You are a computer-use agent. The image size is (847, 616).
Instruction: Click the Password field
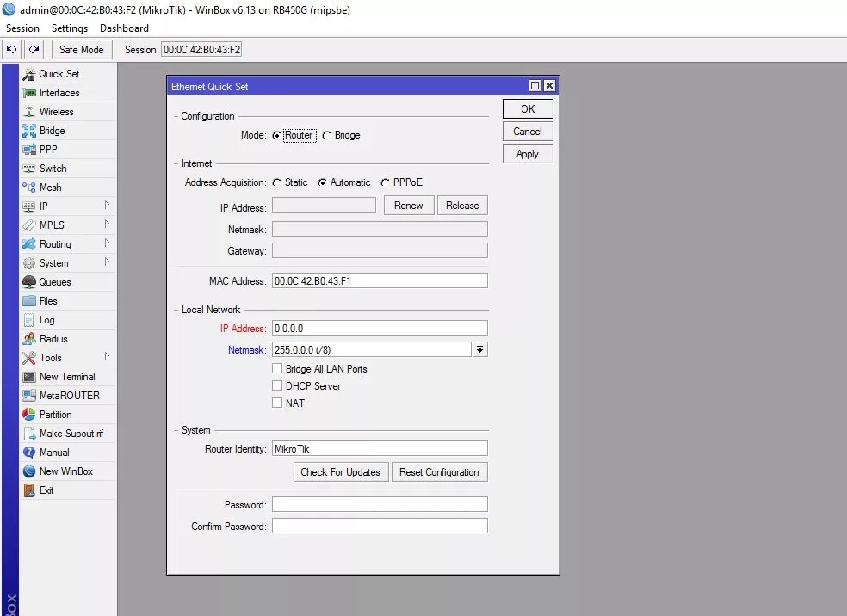coord(380,504)
